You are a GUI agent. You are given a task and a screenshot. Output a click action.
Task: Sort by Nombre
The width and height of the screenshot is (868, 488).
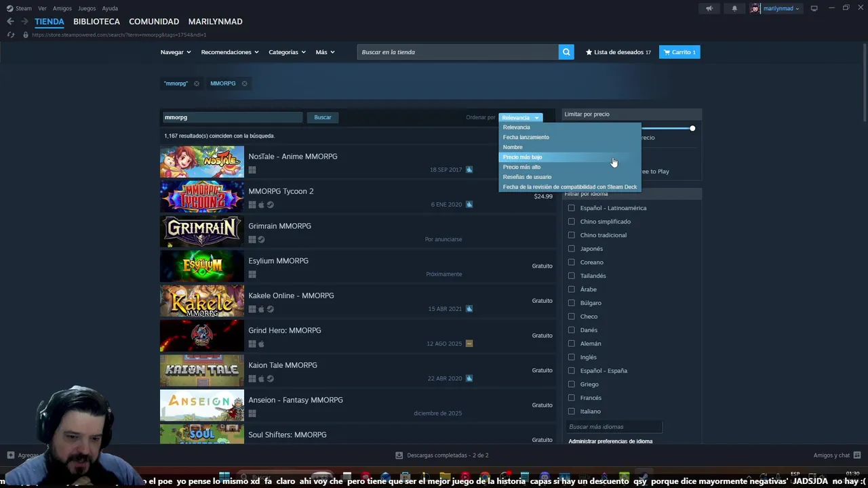570,147
